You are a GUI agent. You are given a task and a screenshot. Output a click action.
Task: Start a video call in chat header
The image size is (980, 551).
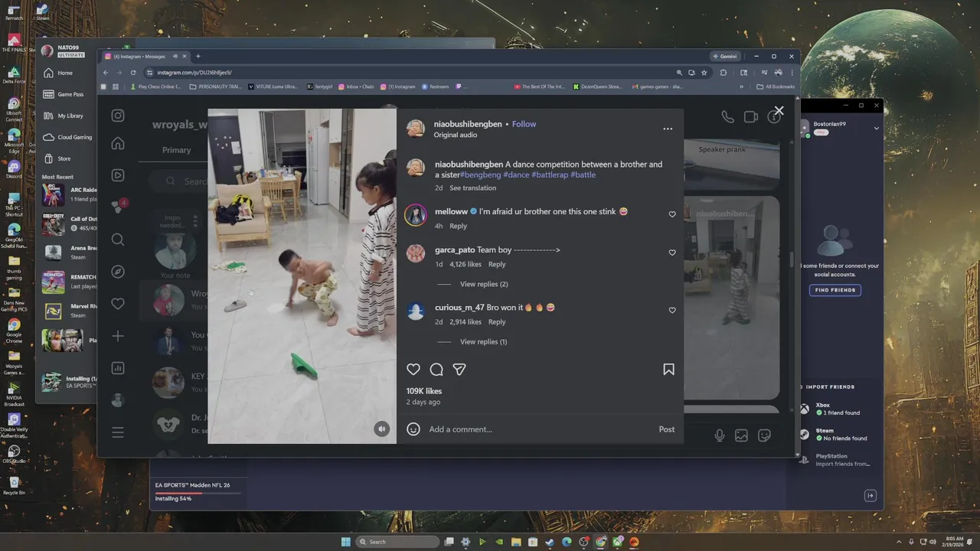(751, 116)
